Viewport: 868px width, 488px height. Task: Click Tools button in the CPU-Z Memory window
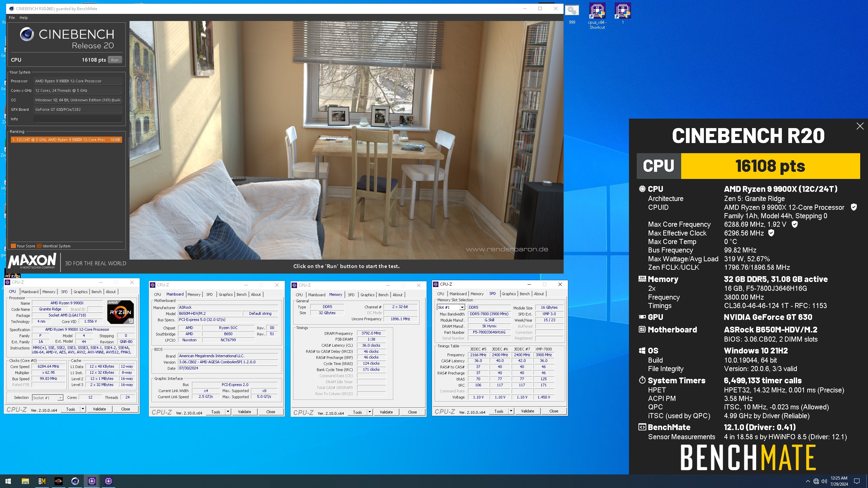tap(357, 412)
